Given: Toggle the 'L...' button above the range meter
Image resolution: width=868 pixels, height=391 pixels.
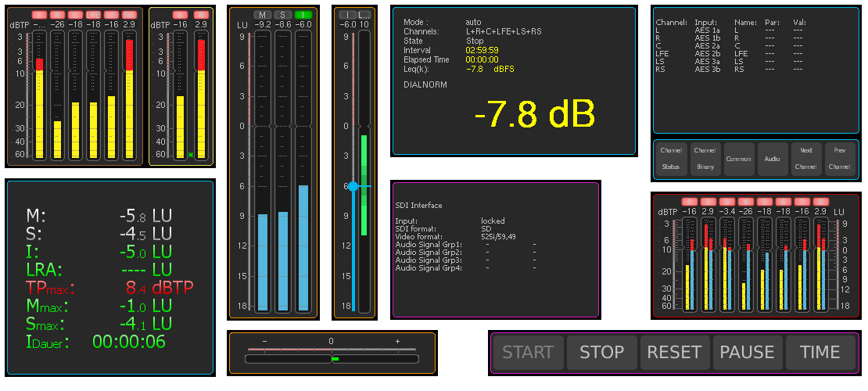Looking at the screenshot, I should [364, 14].
